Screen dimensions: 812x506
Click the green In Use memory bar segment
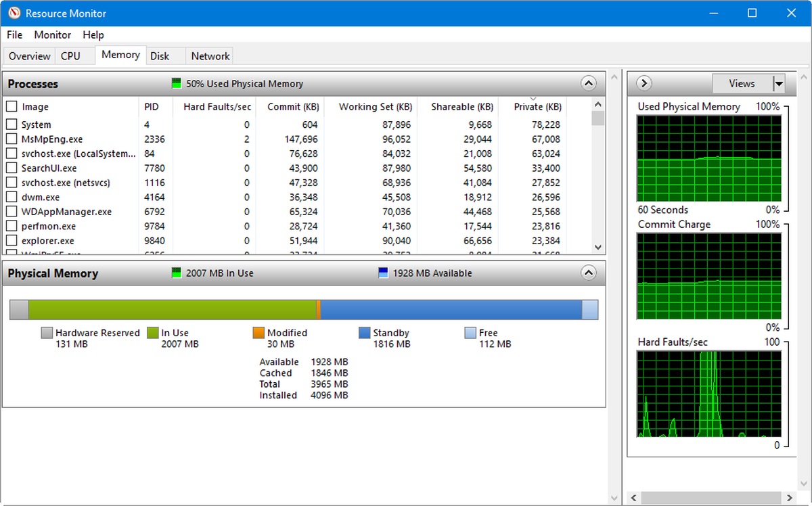click(172, 310)
